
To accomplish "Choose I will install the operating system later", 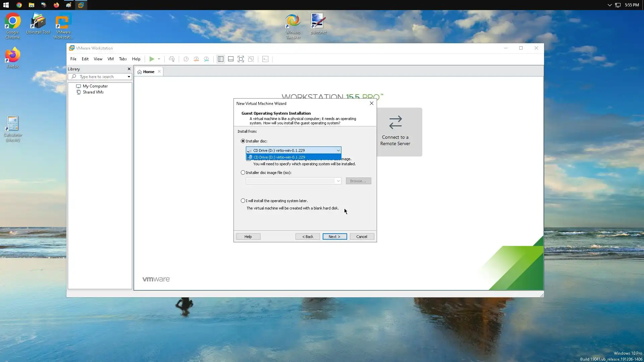I will (243, 201).
